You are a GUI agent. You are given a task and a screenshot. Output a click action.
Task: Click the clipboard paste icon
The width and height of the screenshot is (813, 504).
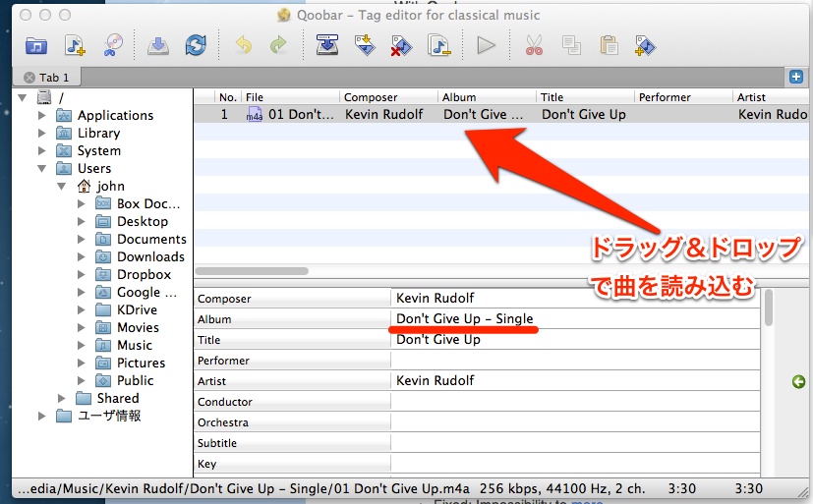(x=609, y=45)
